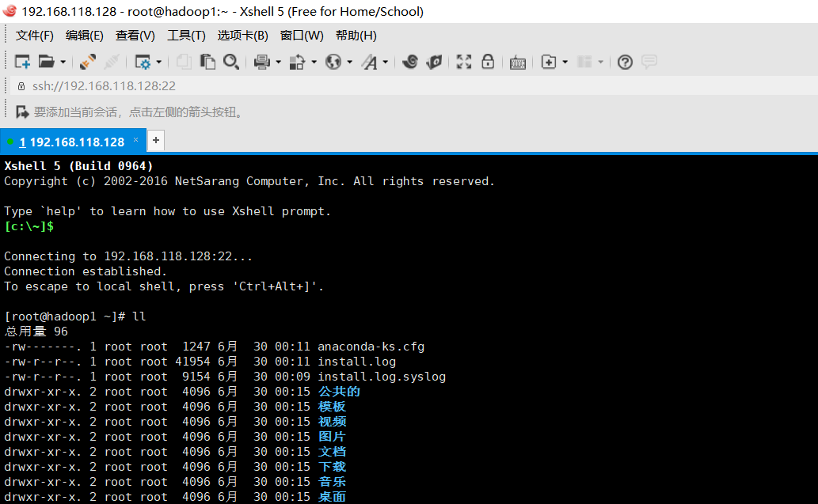
Task: Click the Connection established. line
Action: point(86,271)
